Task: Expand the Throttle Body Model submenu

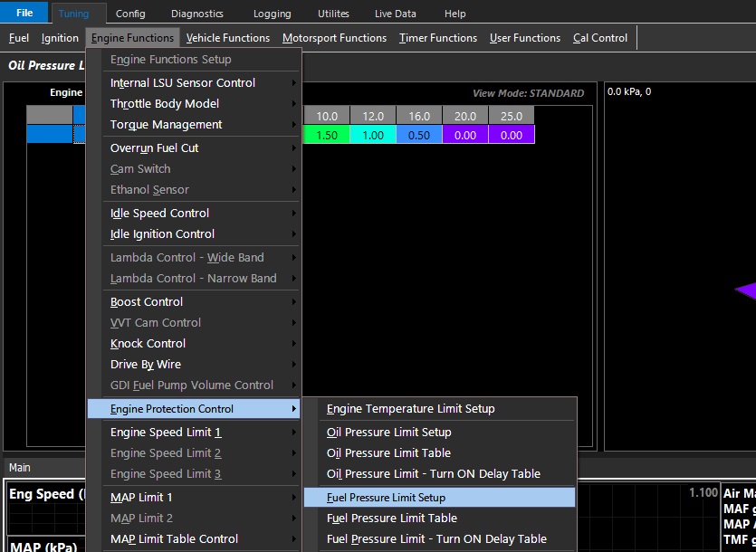Action: [x=194, y=104]
